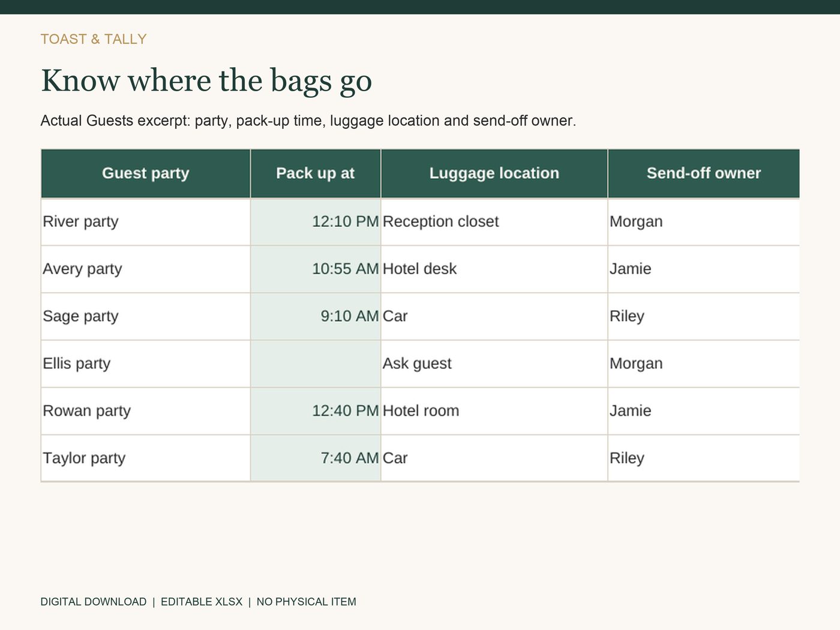Click the 'Know where the bags go' heading
The image size is (840, 630).
206,81
